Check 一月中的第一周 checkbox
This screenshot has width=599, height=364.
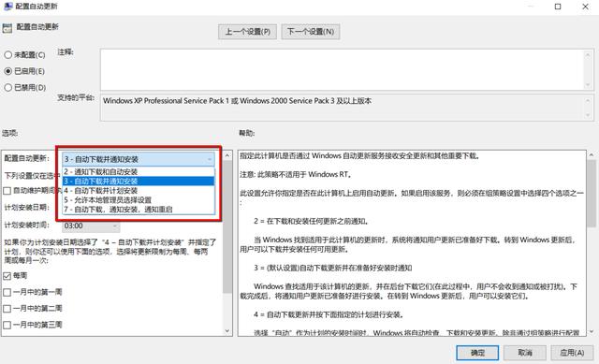[7, 293]
